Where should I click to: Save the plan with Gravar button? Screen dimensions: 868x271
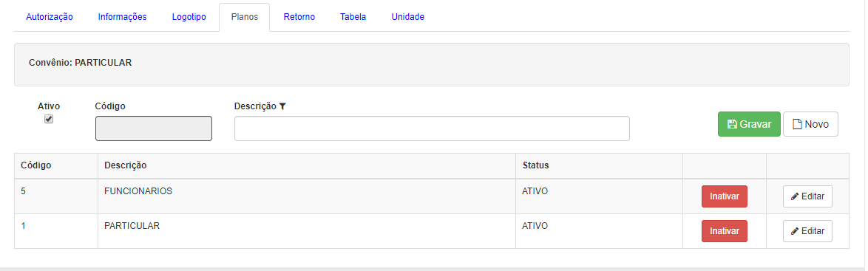coord(749,124)
